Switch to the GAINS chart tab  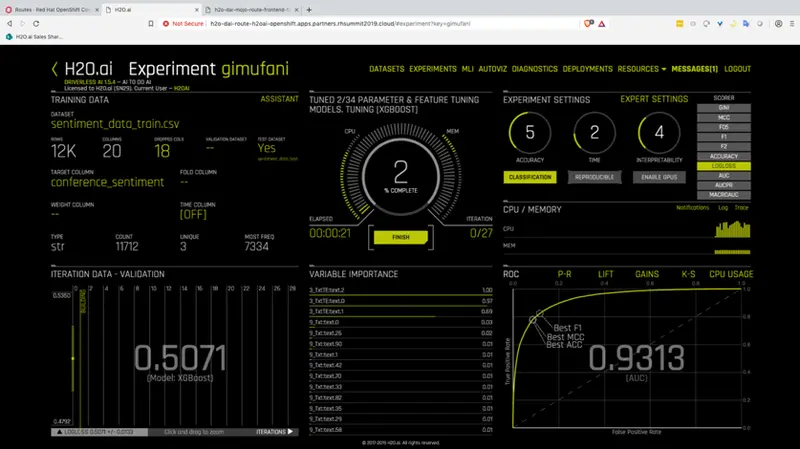(647, 274)
